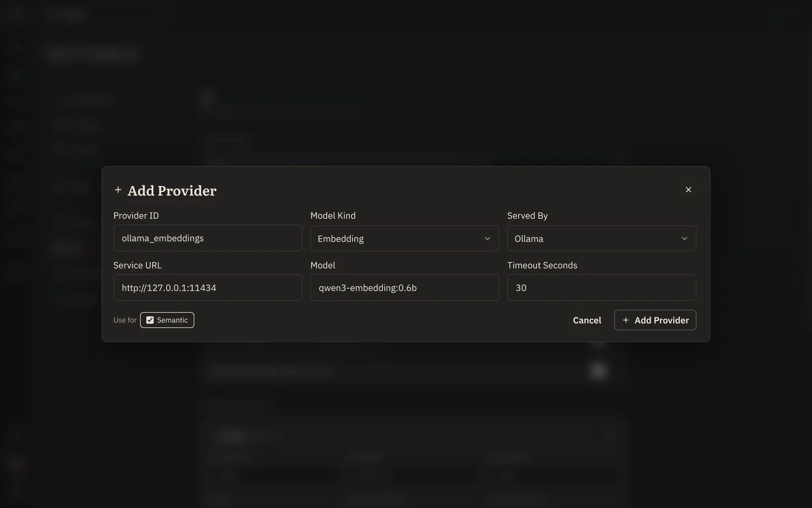Open the Model Kind dropdown

pos(404,238)
